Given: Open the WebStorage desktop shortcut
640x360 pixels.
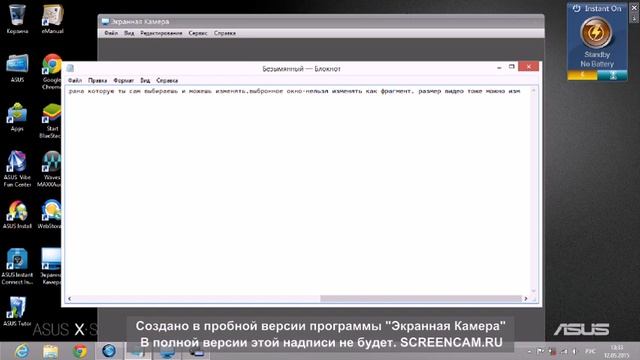Looking at the screenshot, I should coord(50,214).
